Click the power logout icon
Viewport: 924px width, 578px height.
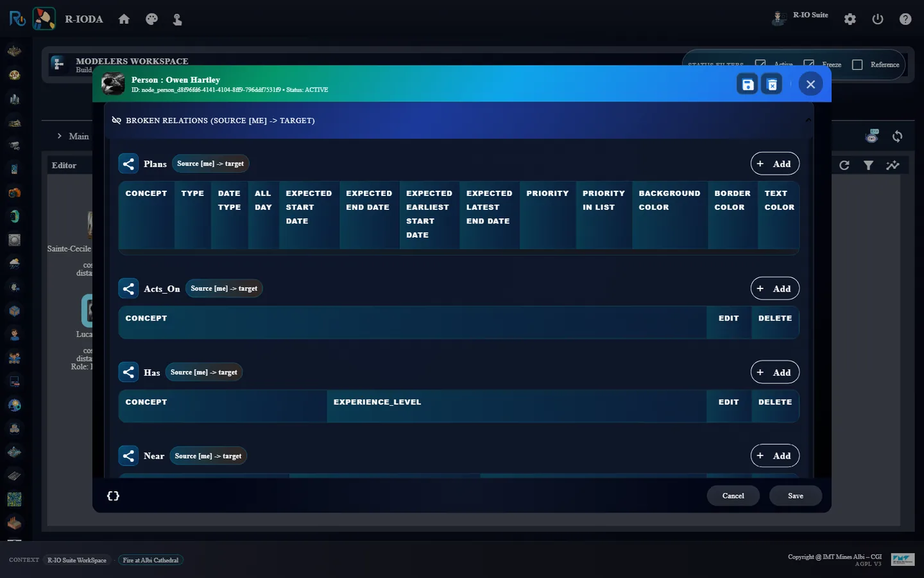878,19
